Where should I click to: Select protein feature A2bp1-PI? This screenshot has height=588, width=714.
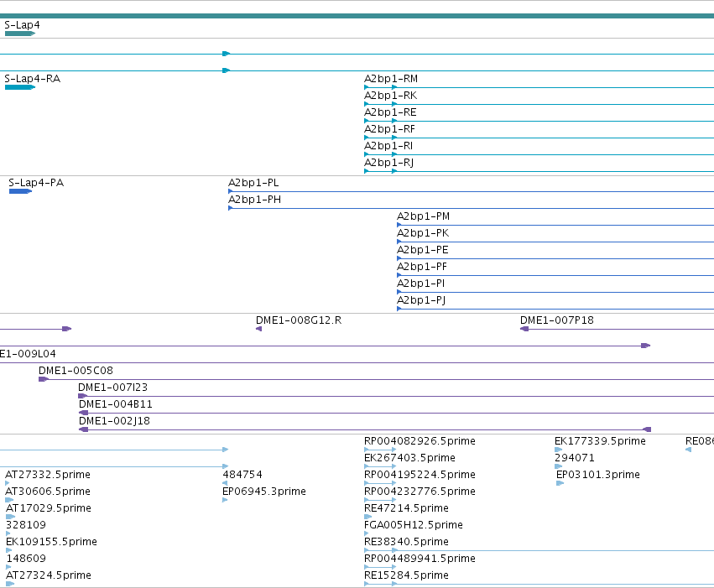[420, 284]
